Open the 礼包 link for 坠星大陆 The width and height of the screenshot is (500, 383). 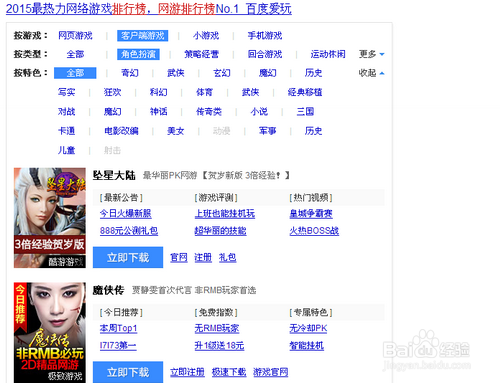[227, 257]
